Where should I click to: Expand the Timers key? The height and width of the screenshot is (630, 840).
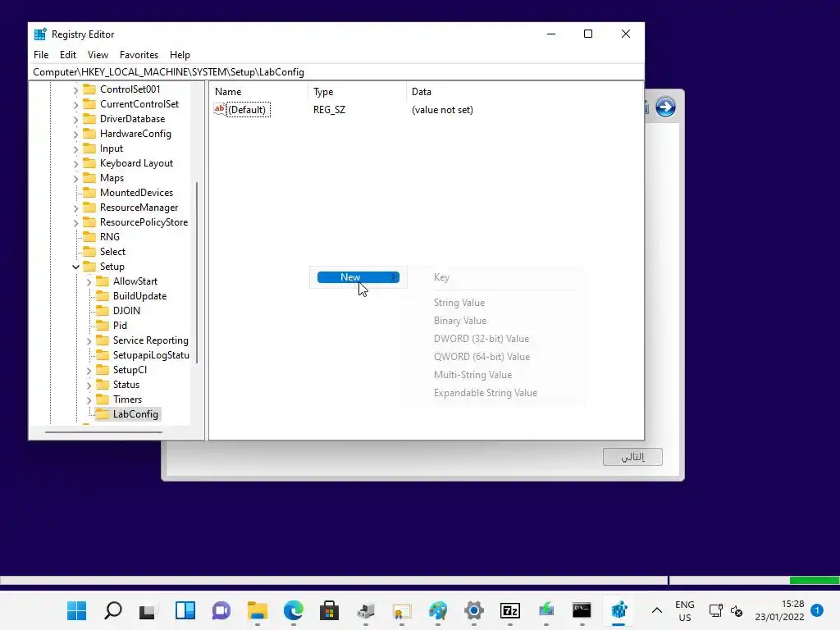pyautogui.click(x=89, y=400)
